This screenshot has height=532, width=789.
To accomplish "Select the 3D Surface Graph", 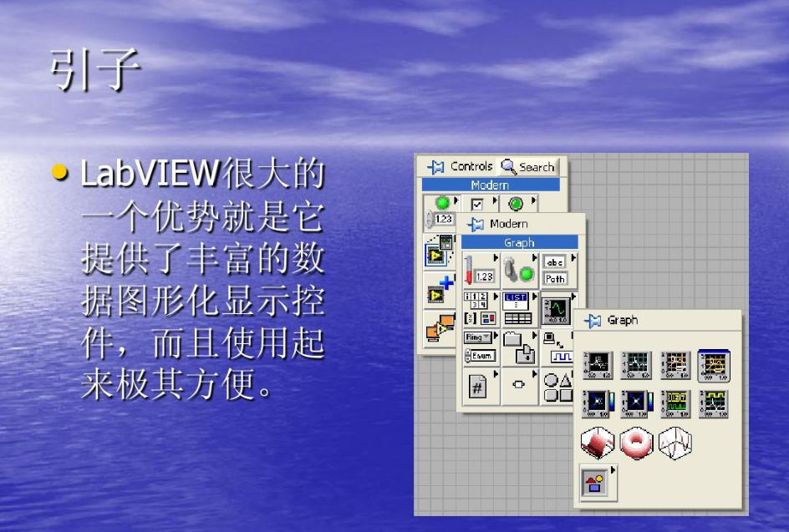I will (x=598, y=443).
